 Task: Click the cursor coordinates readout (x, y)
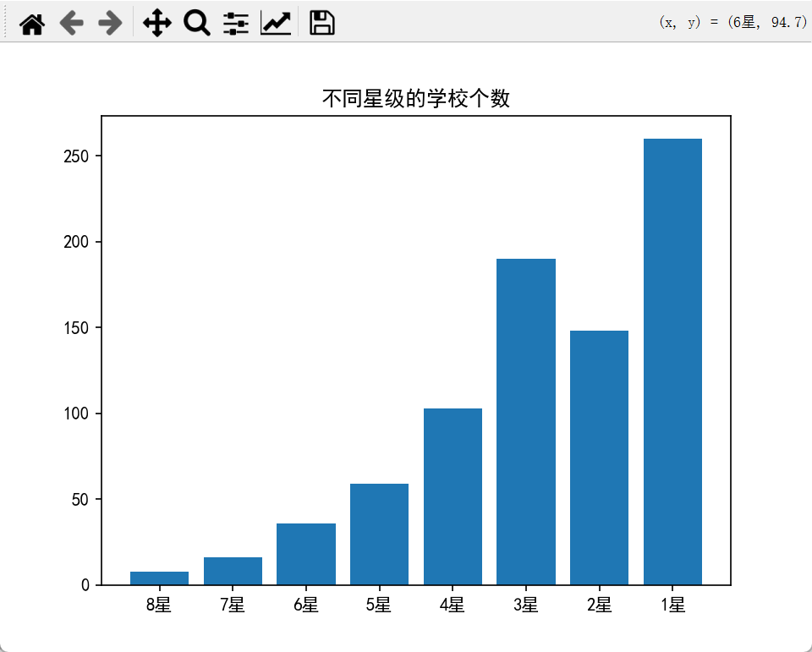(x=732, y=22)
